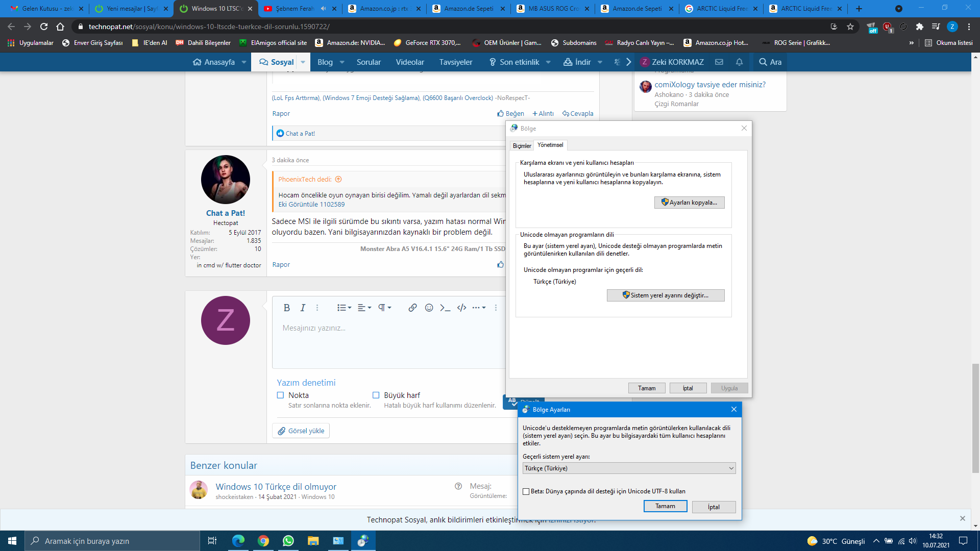This screenshot has width=980, height=551.
Task: Check the Beta Unicode UTF-8 option
Action: pyautogui.click(x=526, y=491)
